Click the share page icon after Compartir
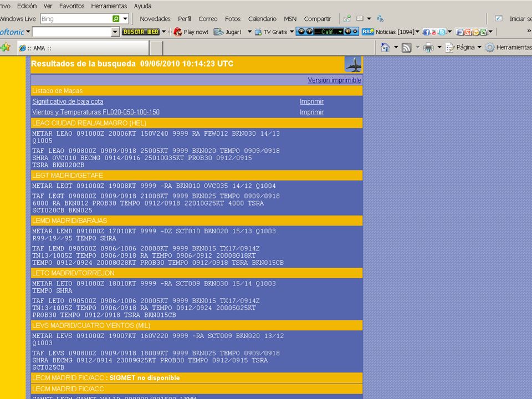Image resolution: width=532 pixels, height=399 pixels. 347,19
